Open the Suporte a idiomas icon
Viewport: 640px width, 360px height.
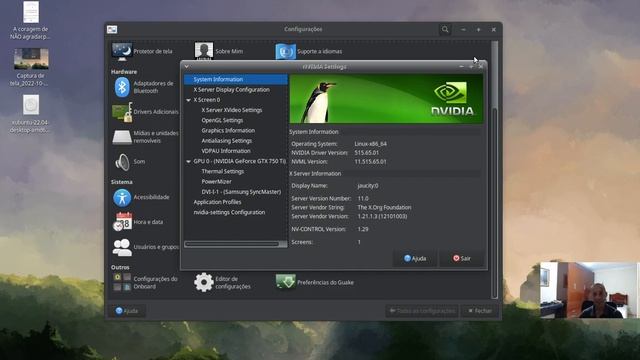click(x=285, y=51)
